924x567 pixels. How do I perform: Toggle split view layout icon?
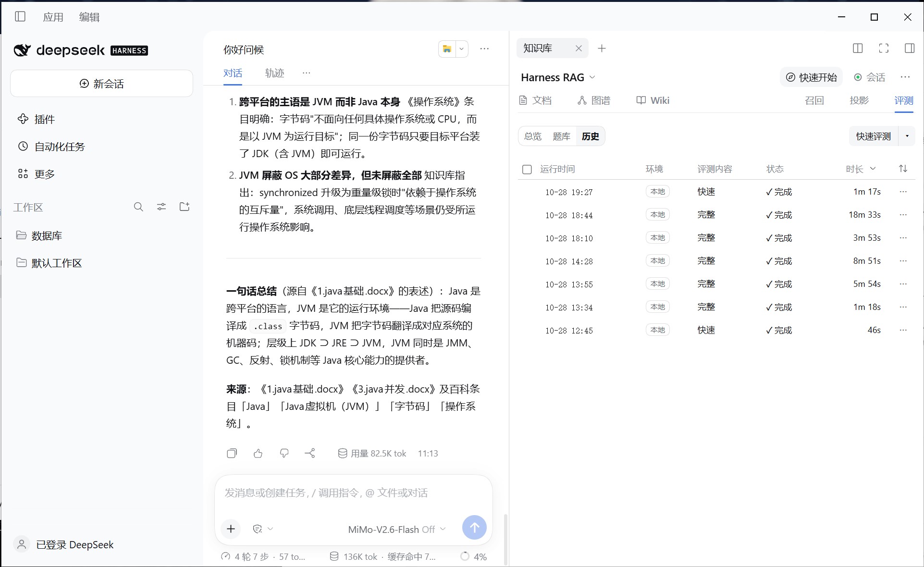858,48
